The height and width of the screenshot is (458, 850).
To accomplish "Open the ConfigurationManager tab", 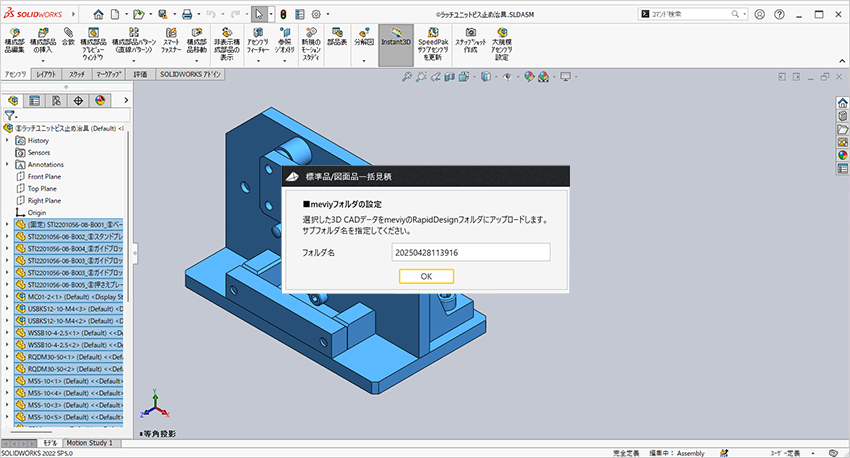I will click(56, 100).
